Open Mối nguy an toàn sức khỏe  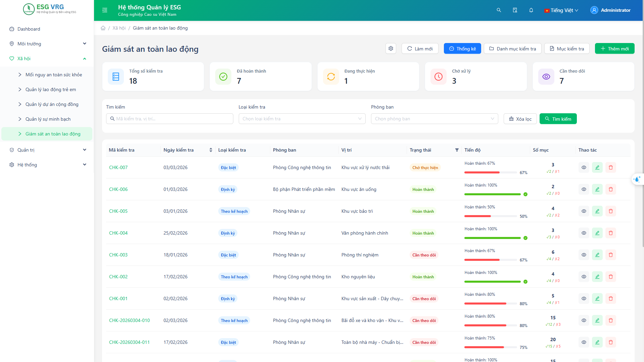pos(47,75)
